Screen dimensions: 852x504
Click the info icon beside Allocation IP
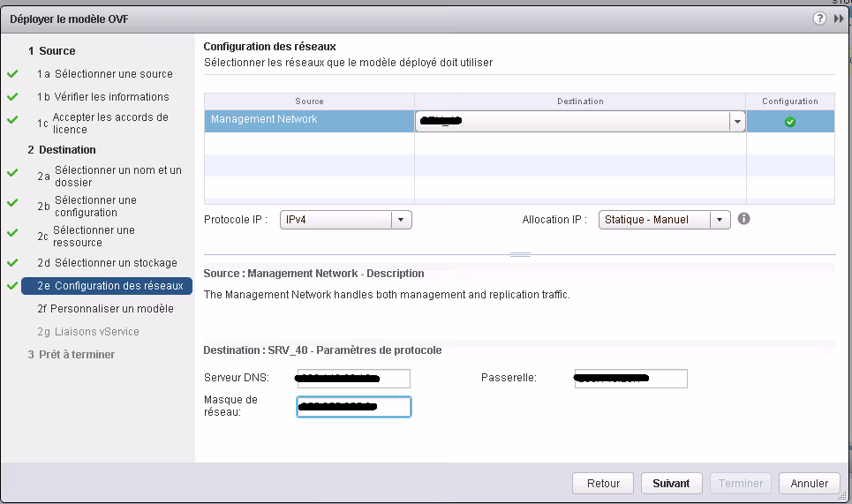tap(743, 219)
